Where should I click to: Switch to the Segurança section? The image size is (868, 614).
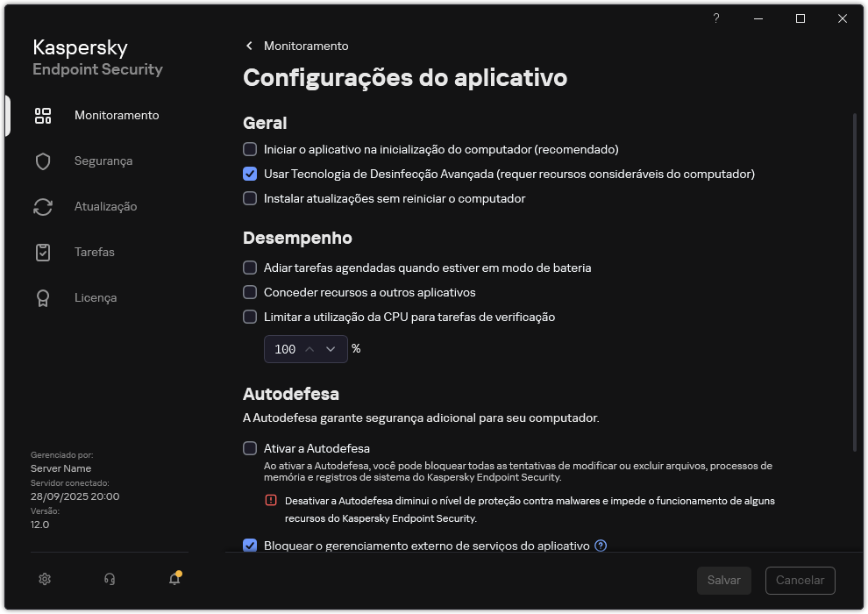pos(105,161)
